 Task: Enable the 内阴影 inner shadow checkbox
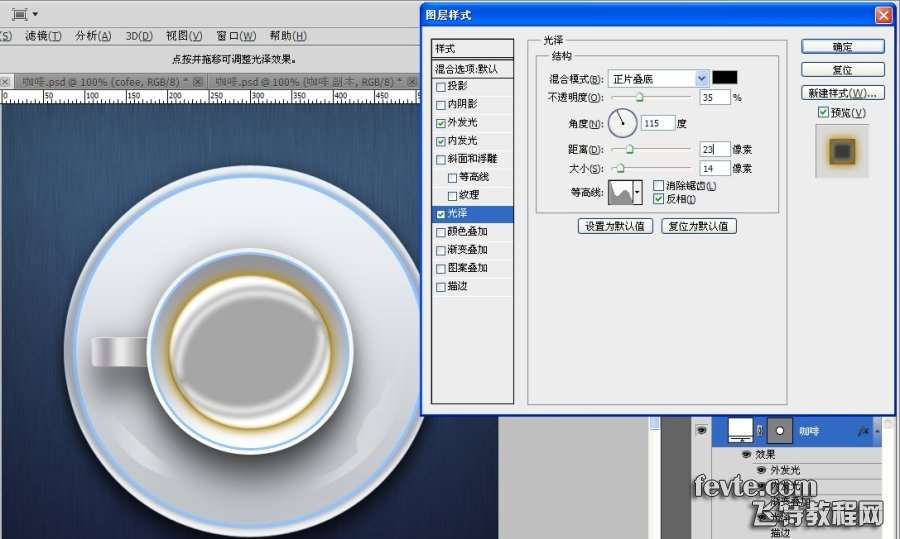click(x=441, y=105)
